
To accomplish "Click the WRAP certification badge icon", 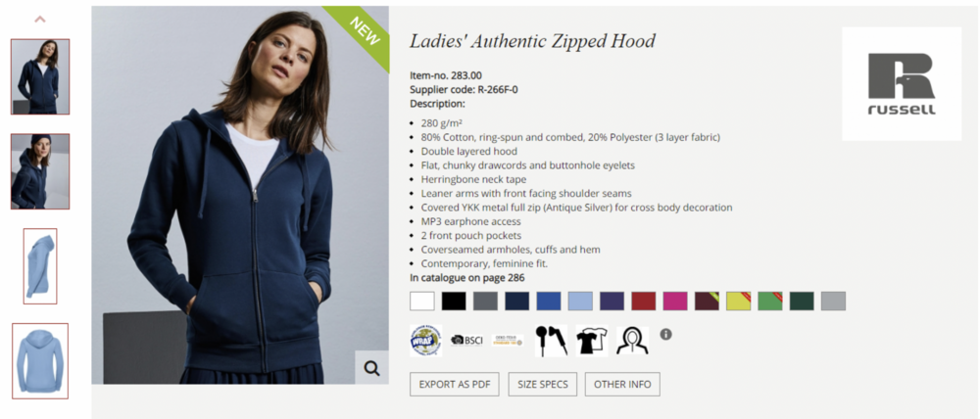I will (425, 341).
